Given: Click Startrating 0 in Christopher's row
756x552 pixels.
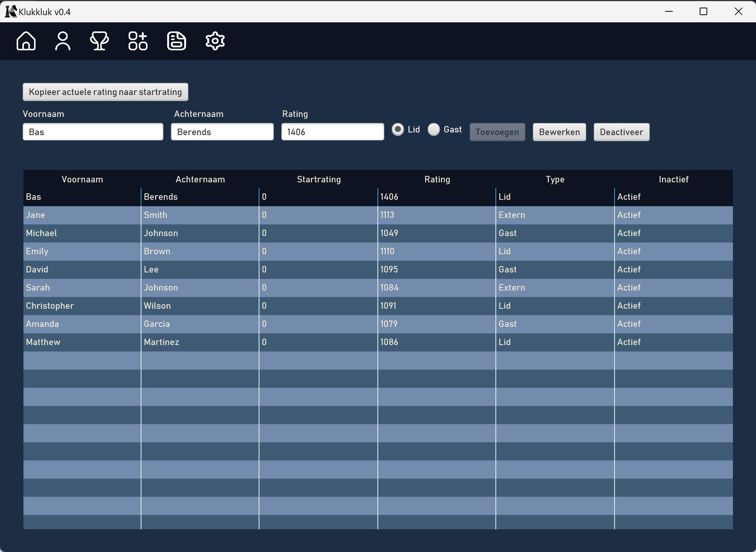Looking at the screenshot, I should pyautogui.click(x=318, y=306).
